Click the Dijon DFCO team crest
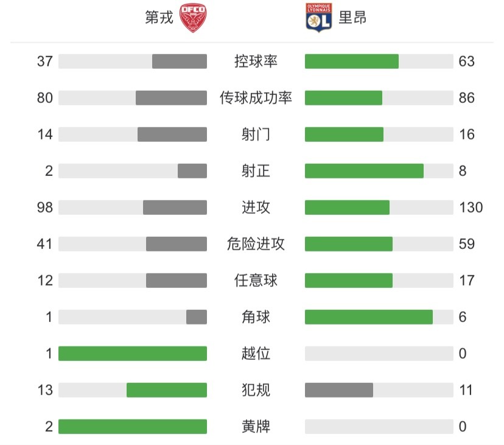The height and width of the screenshot is (445, 504). 193,18
